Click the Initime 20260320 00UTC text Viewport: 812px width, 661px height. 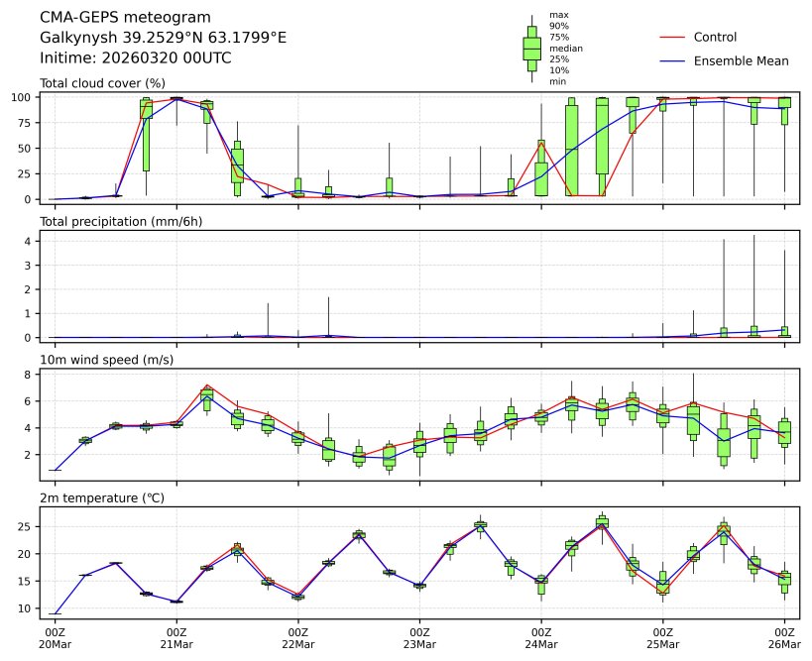pyautogui.click(x=136, y=58)
